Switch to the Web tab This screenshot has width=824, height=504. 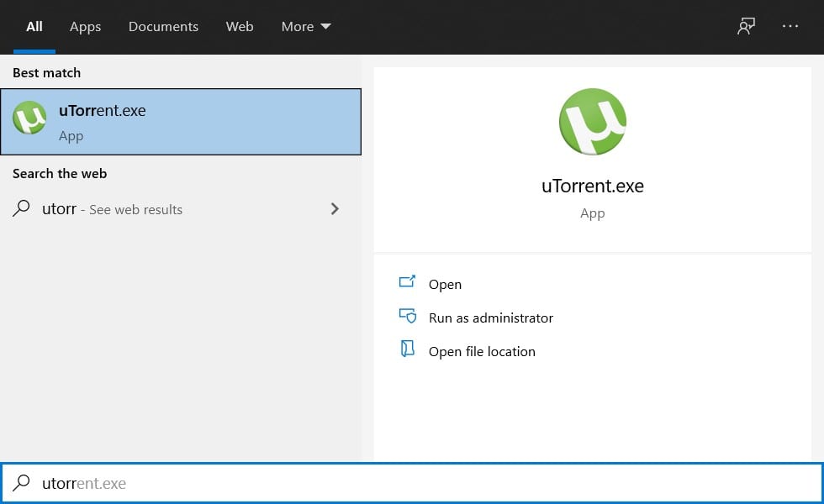(240, 27)
